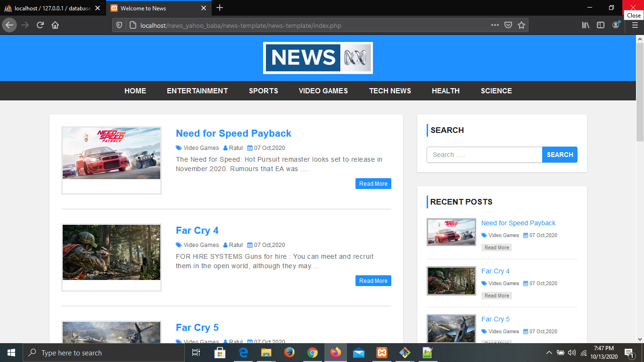The image size is (644, 362).
Task: Launch Microsoft Edge from the taskbar
Action: coord(243,353)
